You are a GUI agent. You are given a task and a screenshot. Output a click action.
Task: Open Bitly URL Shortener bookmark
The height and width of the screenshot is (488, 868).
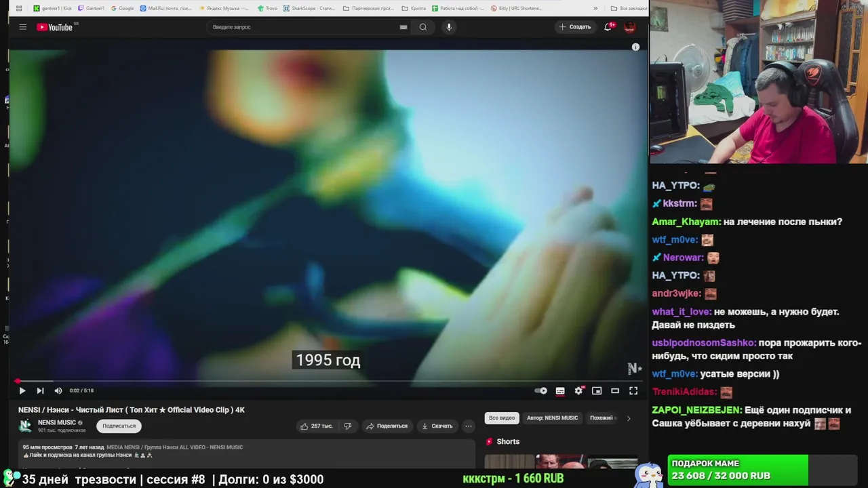coord(516,8)
